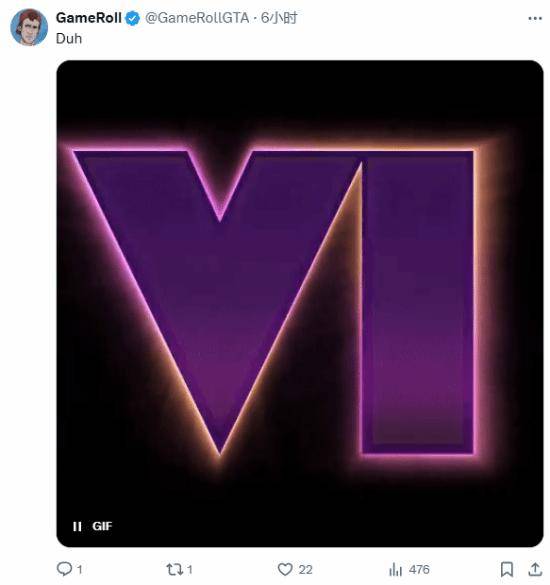Bookmark this post

tap(506, 569)
